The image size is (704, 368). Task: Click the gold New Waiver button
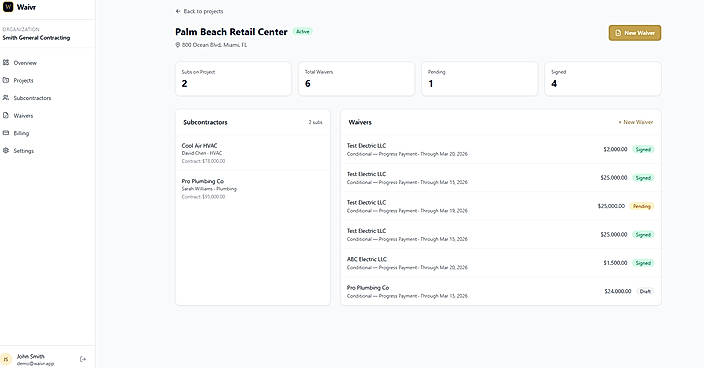click(635, 33)
